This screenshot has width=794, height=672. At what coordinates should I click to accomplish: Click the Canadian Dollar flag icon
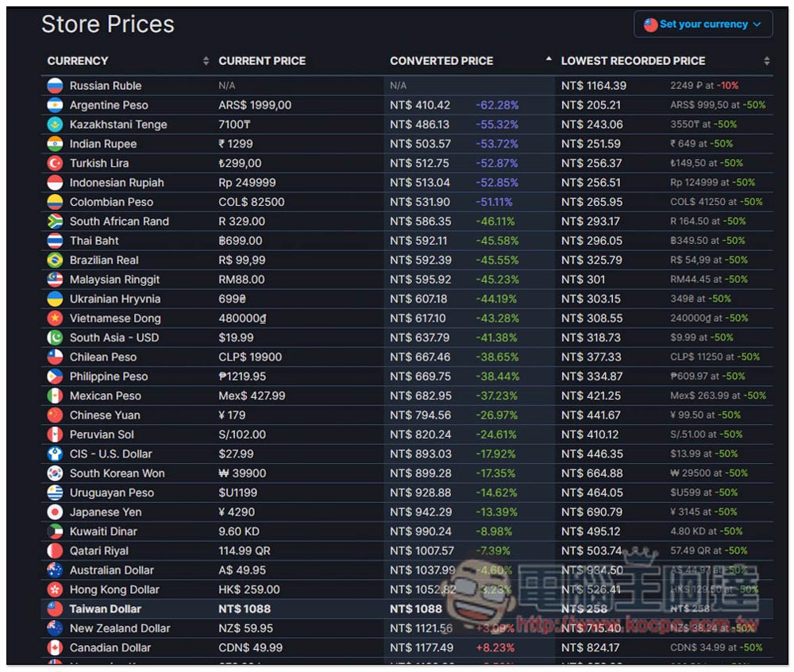55,647
